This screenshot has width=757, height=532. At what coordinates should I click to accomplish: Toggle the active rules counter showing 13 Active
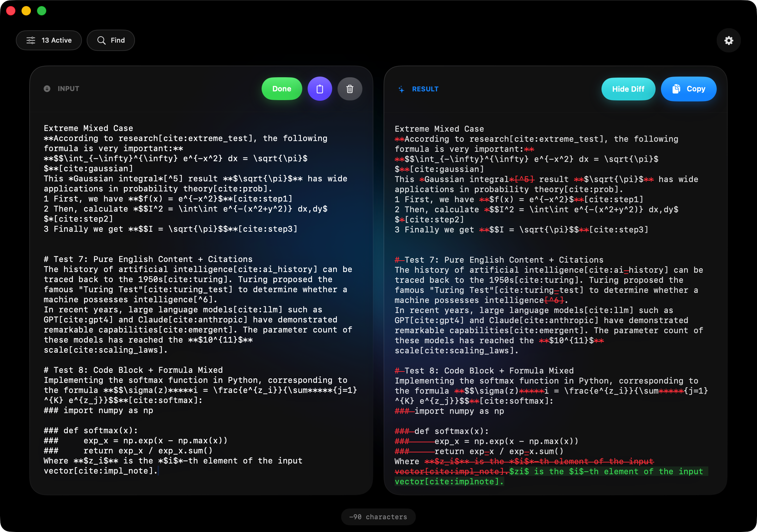click(49, 40)
